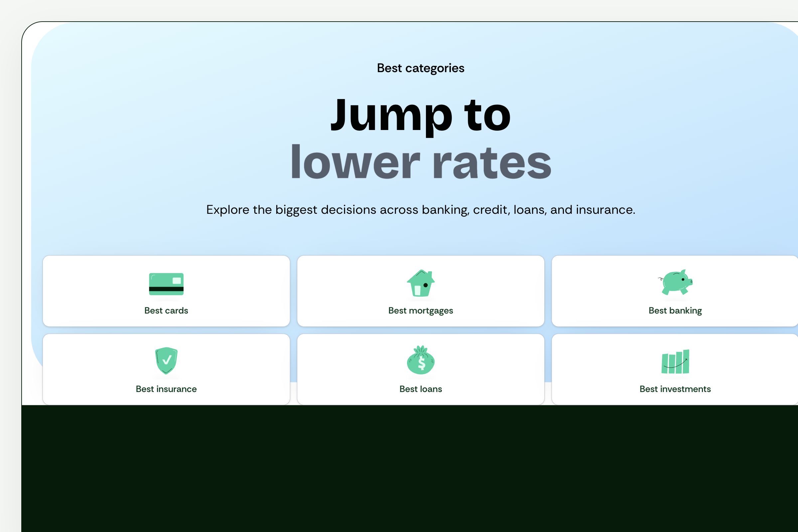Open the Best banking link
The width and height of the screenshot is (798, 532).
pos(675,291)
